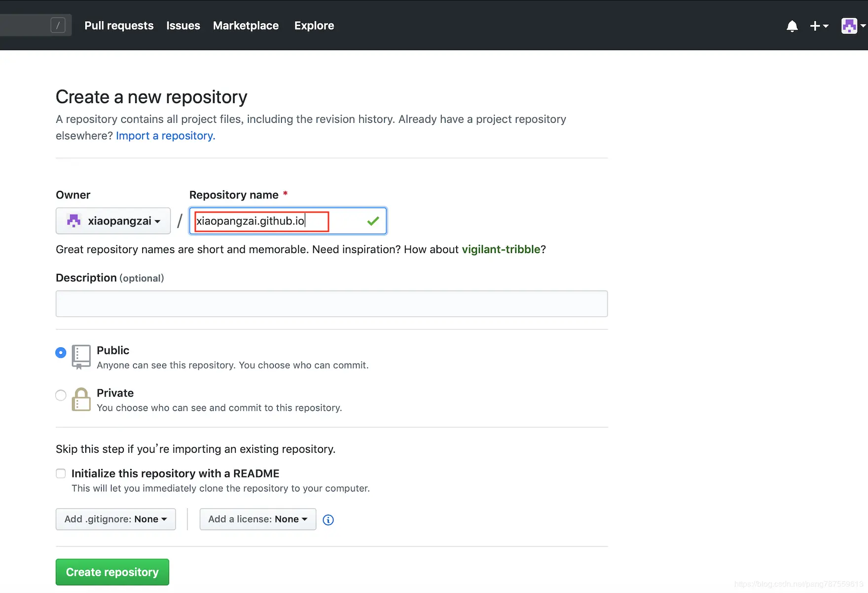Expand the Add a license dropdown

click(257, 519)
